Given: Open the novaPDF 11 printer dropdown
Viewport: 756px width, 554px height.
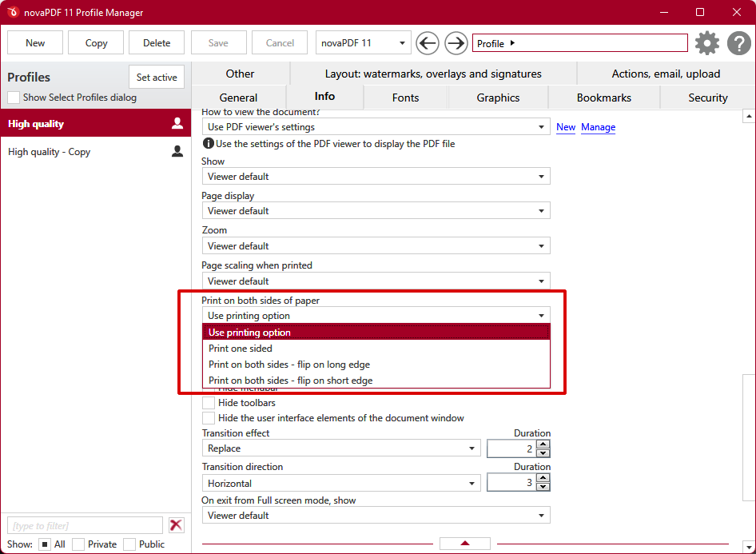Looking at the screenshot, I should point(363,43).
